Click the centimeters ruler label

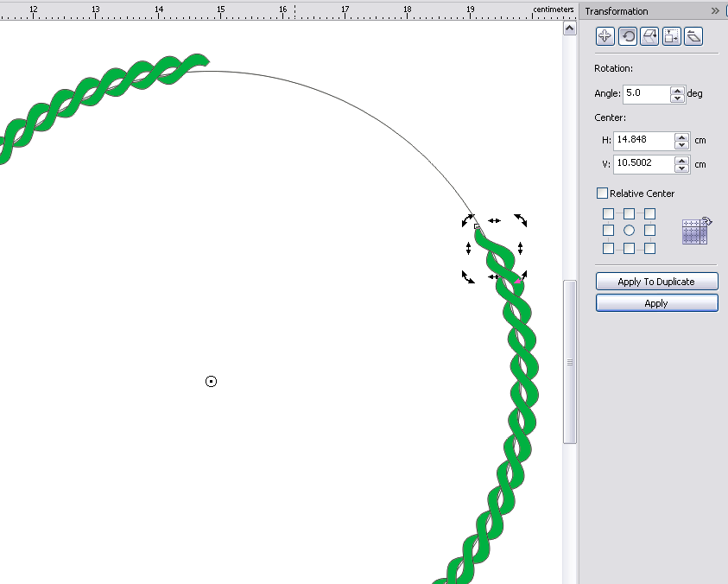tap(554, 10)
